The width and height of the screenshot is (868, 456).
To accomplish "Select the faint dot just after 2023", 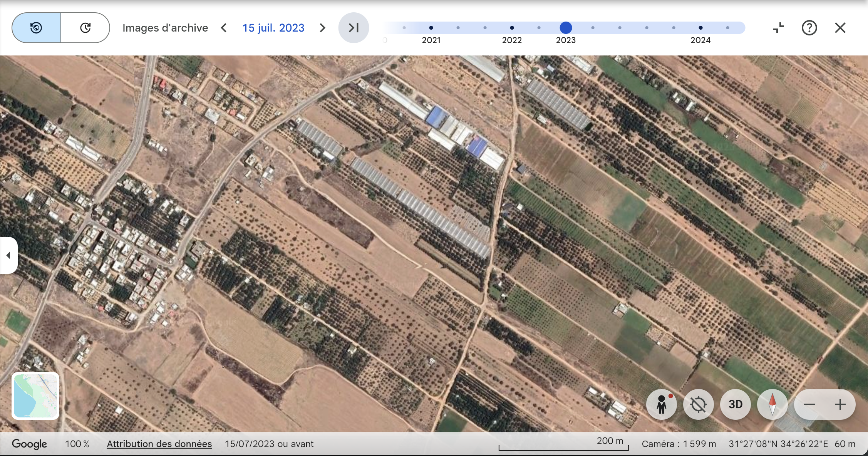I will [593, 28].
